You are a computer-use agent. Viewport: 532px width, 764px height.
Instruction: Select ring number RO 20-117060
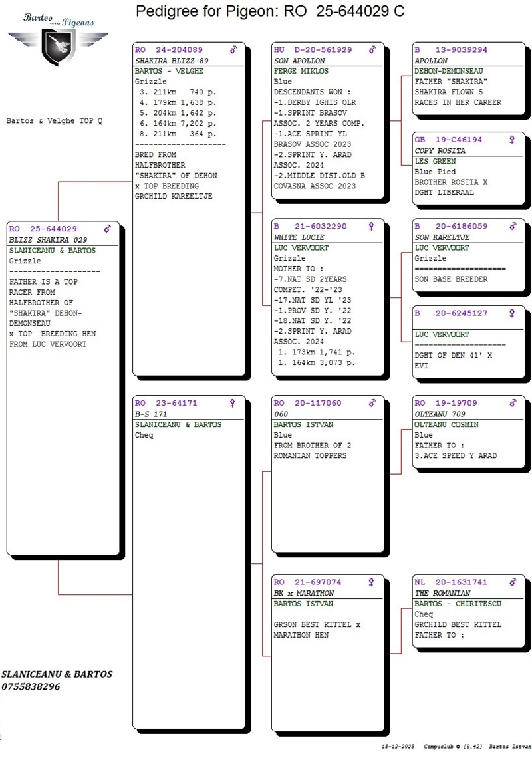click(307, 403)
